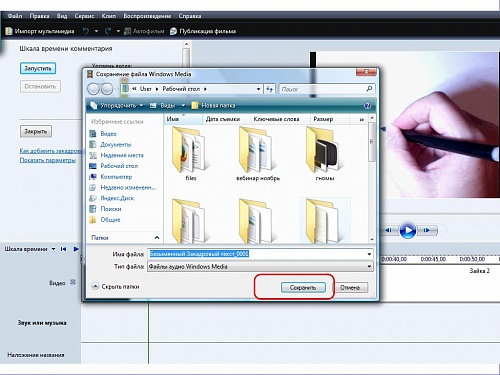Click the previous frame button under preview
This screenshot has height=375, width=500.
389,230
